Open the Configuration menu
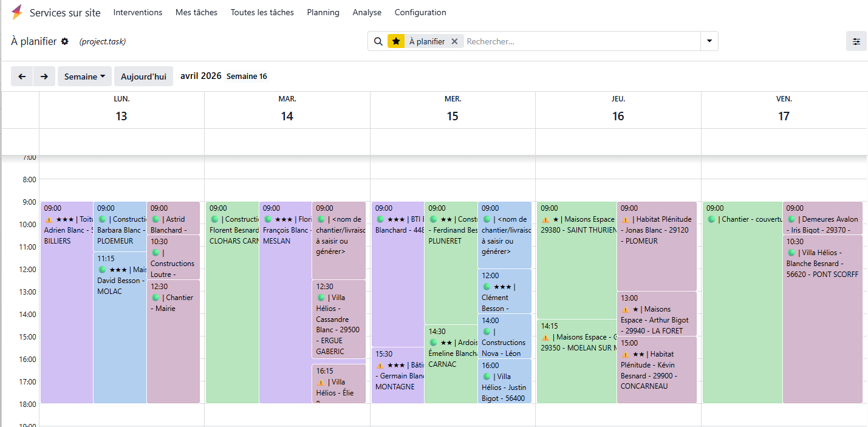The width and height of the screenshot is (868, 427). pos(420,12)
